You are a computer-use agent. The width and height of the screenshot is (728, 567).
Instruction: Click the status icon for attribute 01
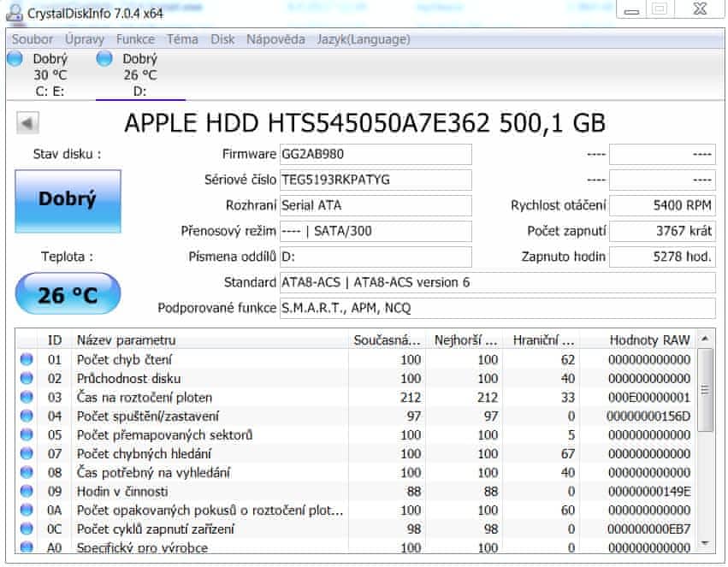(27, 359)
